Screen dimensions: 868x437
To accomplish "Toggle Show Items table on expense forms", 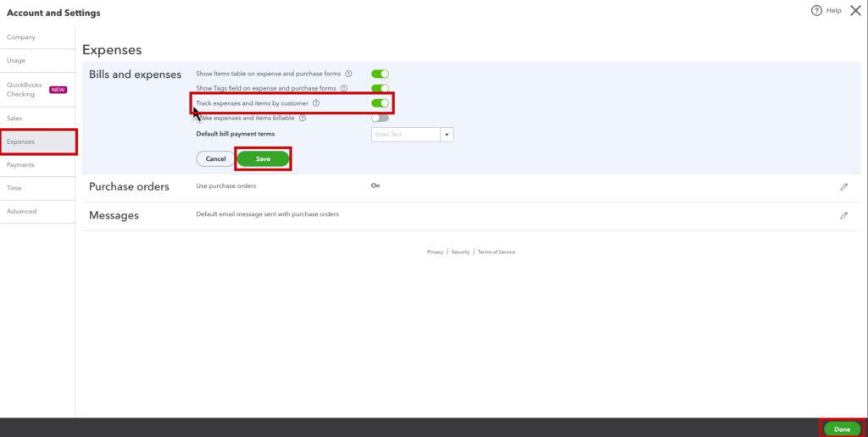I will coord(380,74).
